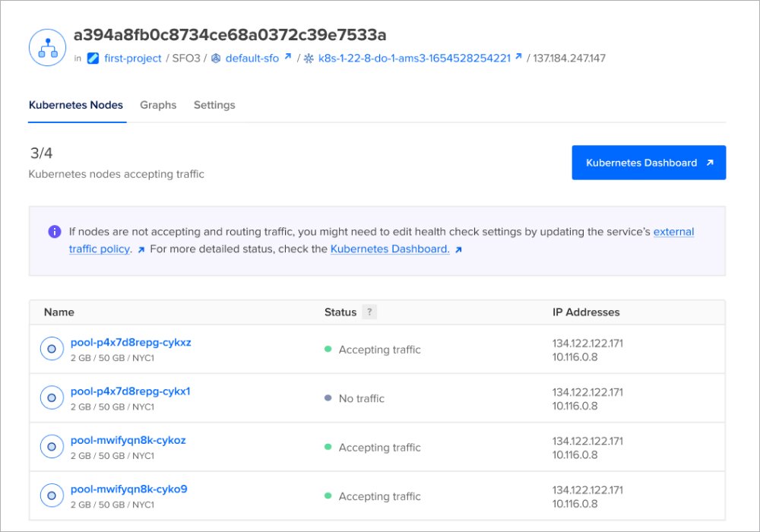
Task: Click the SFO3 region text
Action: [x=186, y=59]
